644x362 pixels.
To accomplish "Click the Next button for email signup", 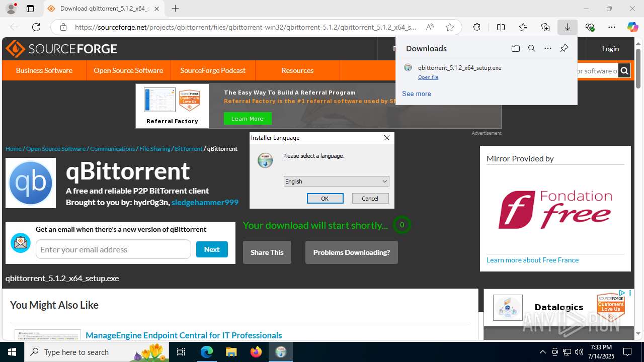I will pos(212,249).
